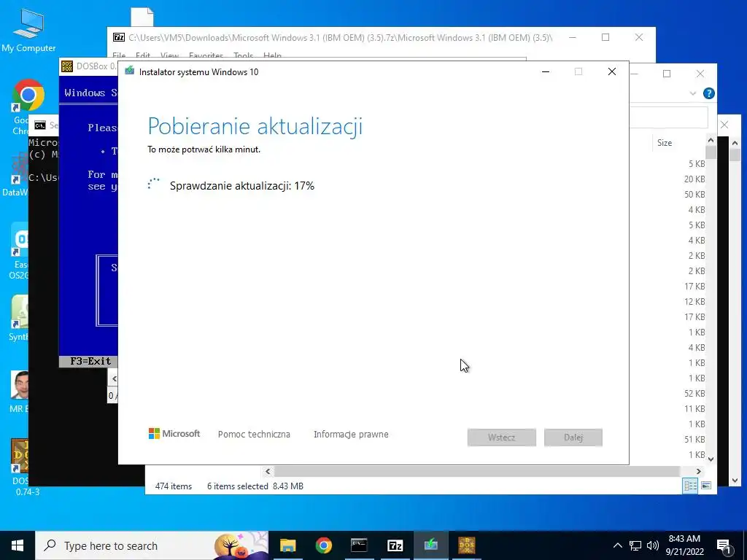The height and width of the screenshot is (560, 747).
Task: Open the Help menu in 7-Zip
Action: pyautogui.click(x=272, y=56)
